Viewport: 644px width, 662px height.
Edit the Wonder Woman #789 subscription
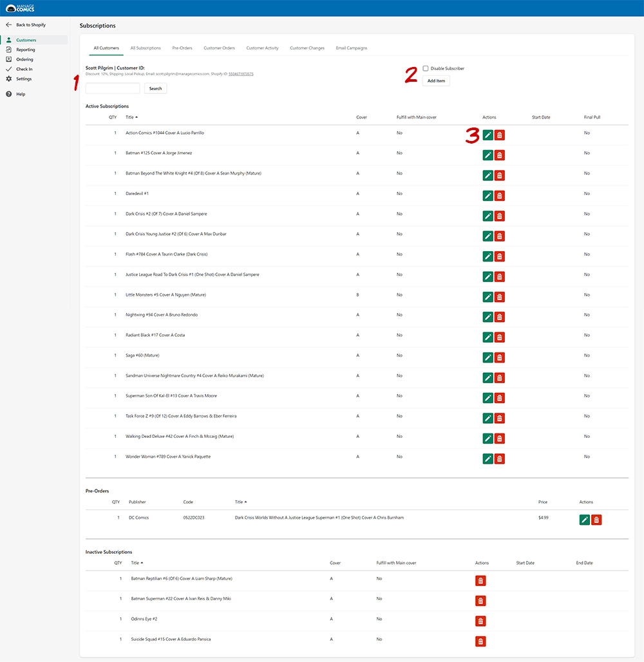pos(488,459)
